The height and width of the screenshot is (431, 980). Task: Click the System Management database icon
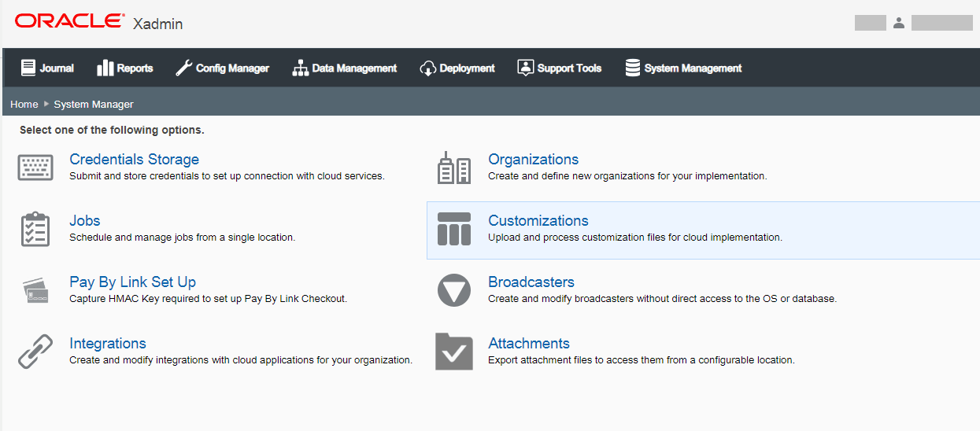(633, 68)
